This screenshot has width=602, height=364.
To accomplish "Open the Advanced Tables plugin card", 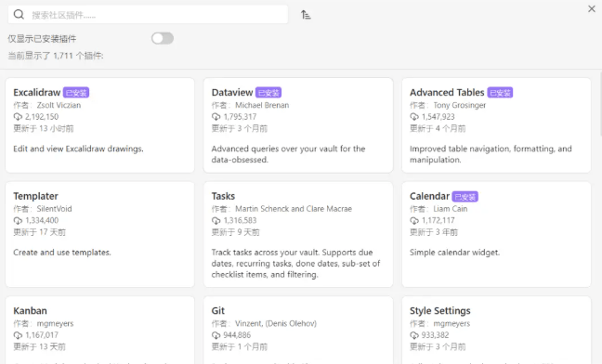I will [496, 125].
